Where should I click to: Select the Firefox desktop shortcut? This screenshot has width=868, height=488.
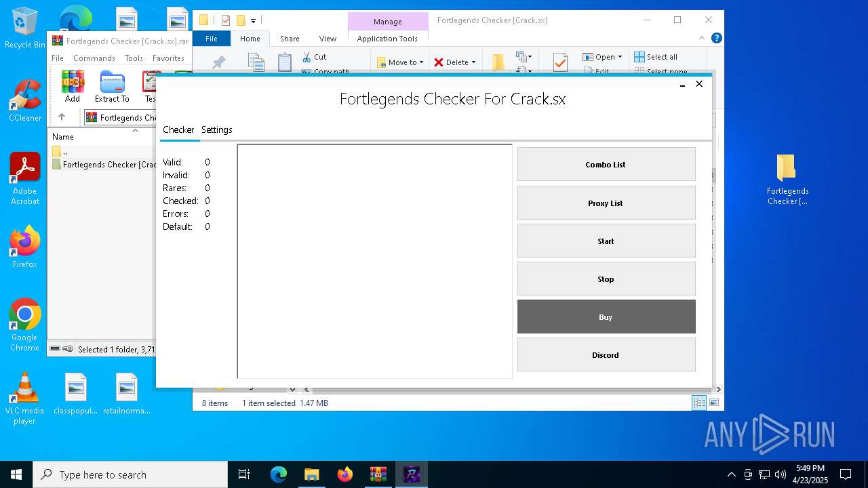pyautogui.click(x=24, y=247)
